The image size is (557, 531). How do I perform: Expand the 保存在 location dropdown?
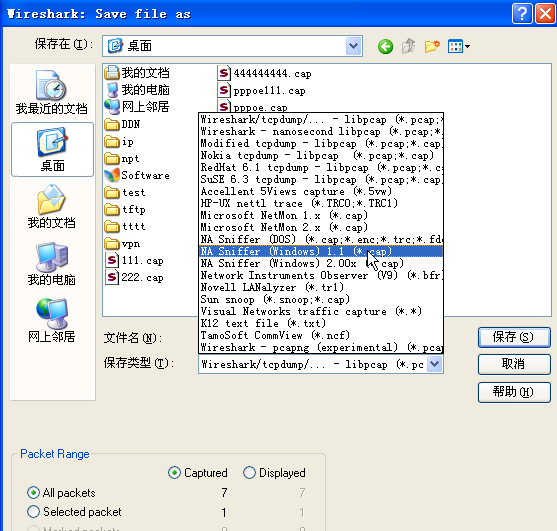pyautogui.click(x=353, y=46)
